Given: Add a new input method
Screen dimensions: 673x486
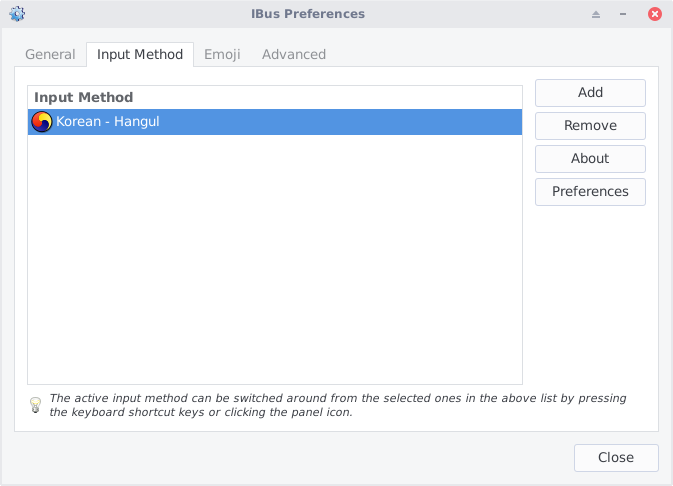Looking at the screenshot, I should (x=590, y=93).
